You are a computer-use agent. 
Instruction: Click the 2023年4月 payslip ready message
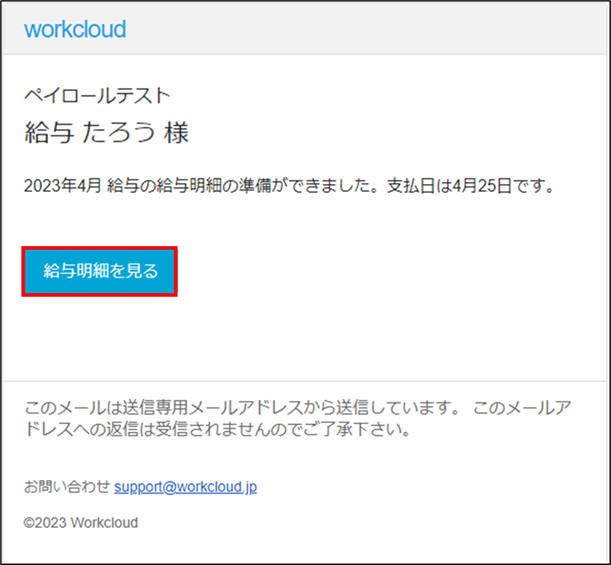[289, 186]
